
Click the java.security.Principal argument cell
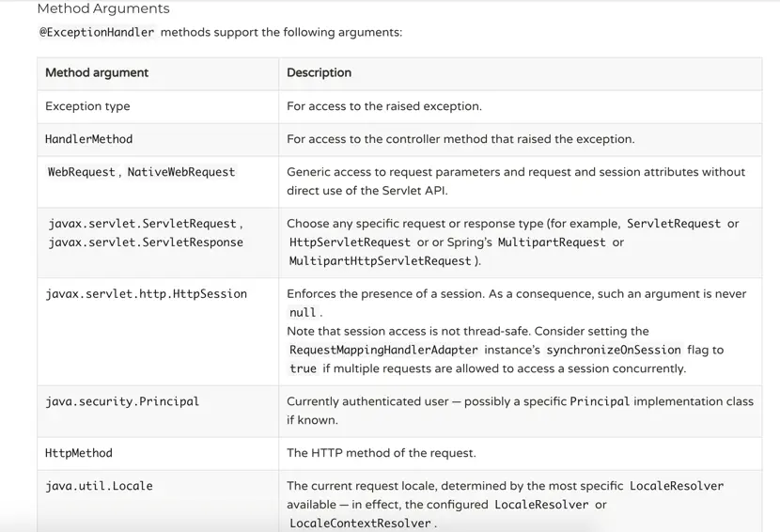click(122, 401)
